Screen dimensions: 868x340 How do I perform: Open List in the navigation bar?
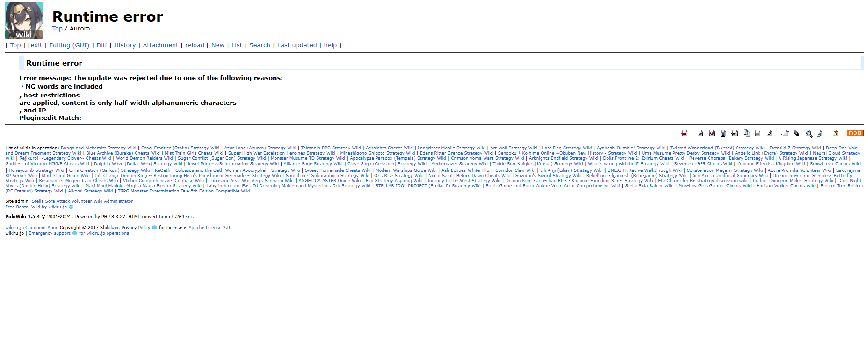coord(237,45)
